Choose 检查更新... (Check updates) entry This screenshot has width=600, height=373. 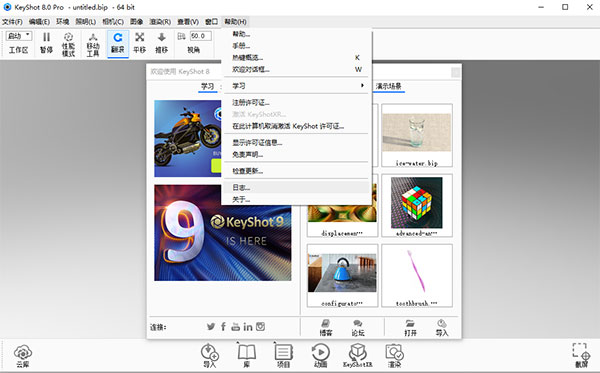(x=296, y=171)
